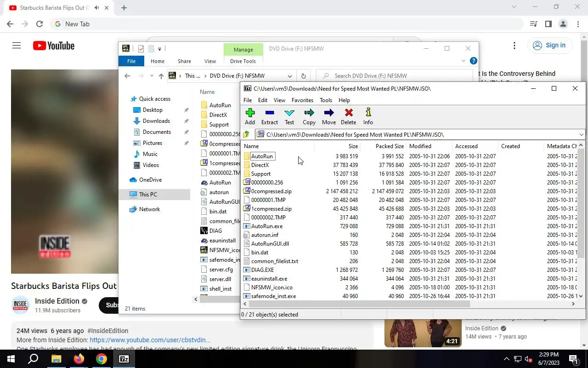Select the DirectX folder in 7-Zip
Image resolution: width=588 pixels, height=368 pixels.
tap(260, 165)
